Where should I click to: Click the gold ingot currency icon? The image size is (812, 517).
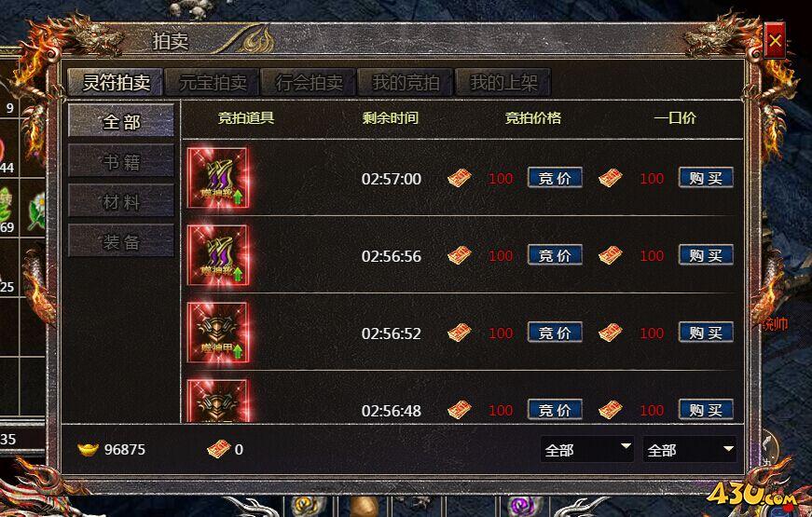coord(88,449)
